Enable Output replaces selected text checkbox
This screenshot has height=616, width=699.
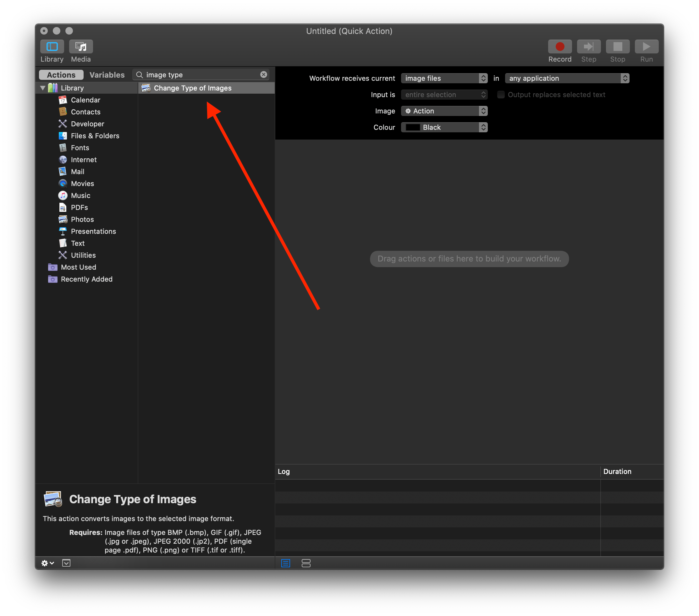coord(501,95)
